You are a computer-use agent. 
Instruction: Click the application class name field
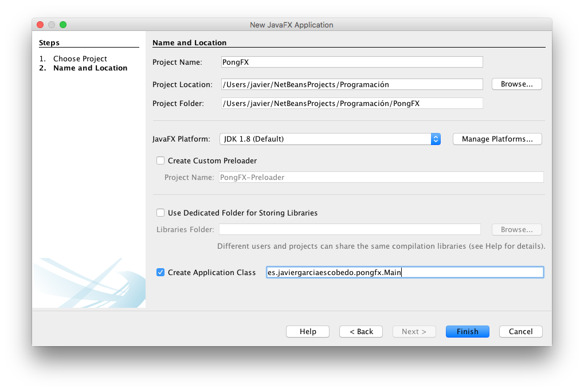click(404, 273)
